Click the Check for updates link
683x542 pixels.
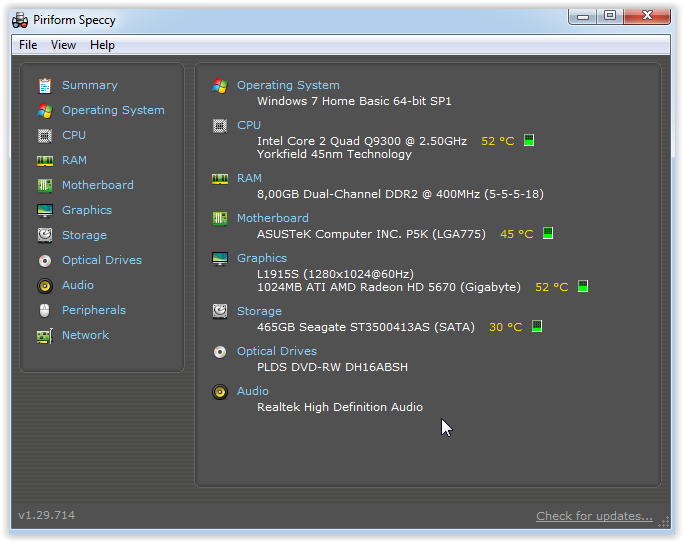(x=594, y=516)
